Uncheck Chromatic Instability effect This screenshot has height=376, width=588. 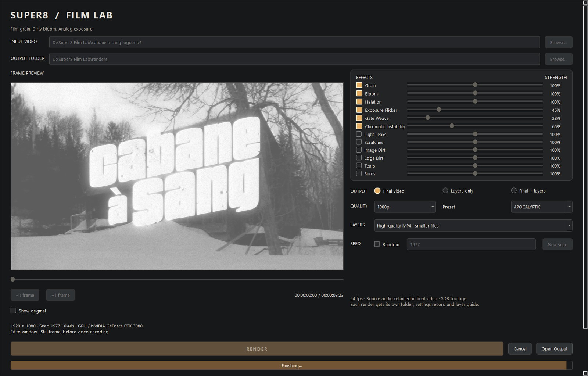[359, 126]
